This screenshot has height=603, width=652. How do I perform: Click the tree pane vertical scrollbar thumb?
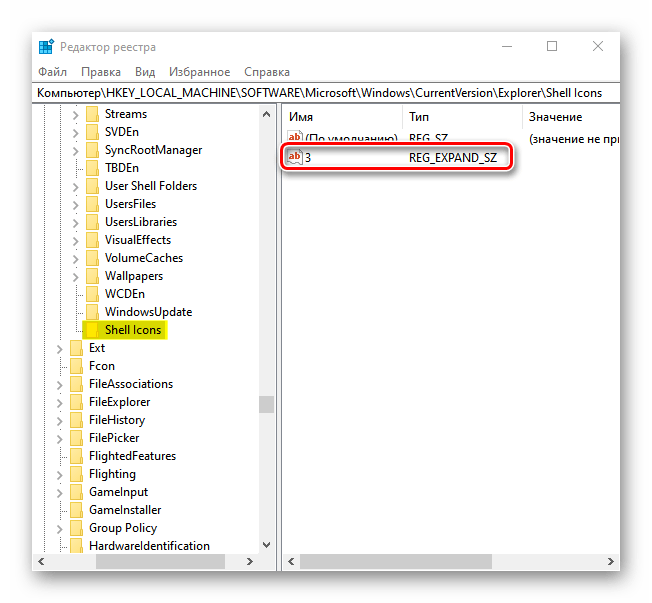point(267,404)
